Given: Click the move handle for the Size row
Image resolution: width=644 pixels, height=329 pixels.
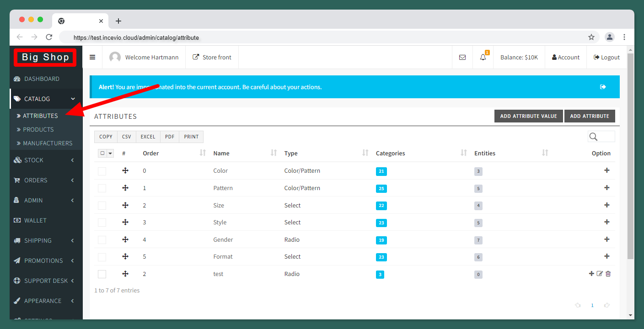Looking at the screenshot, I should pyautogui.click(x=125, y=205).
